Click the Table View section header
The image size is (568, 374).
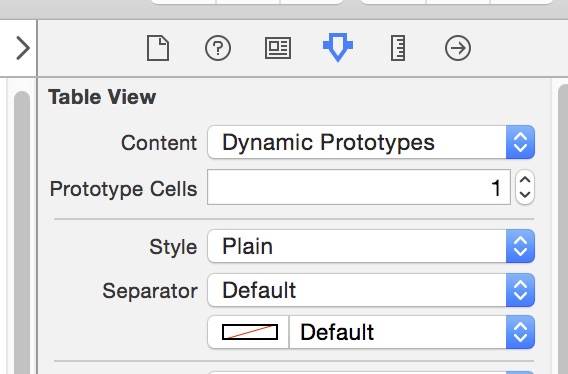click(102, 97)
